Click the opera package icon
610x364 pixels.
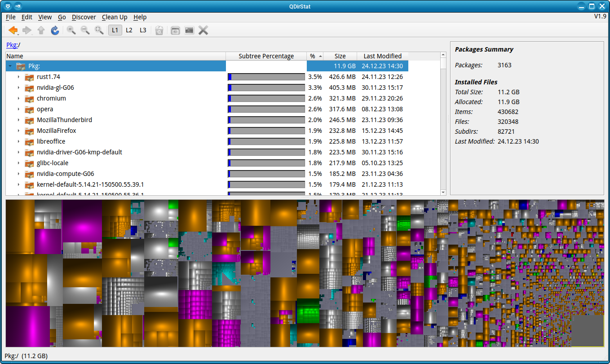[x=30, y=109]
